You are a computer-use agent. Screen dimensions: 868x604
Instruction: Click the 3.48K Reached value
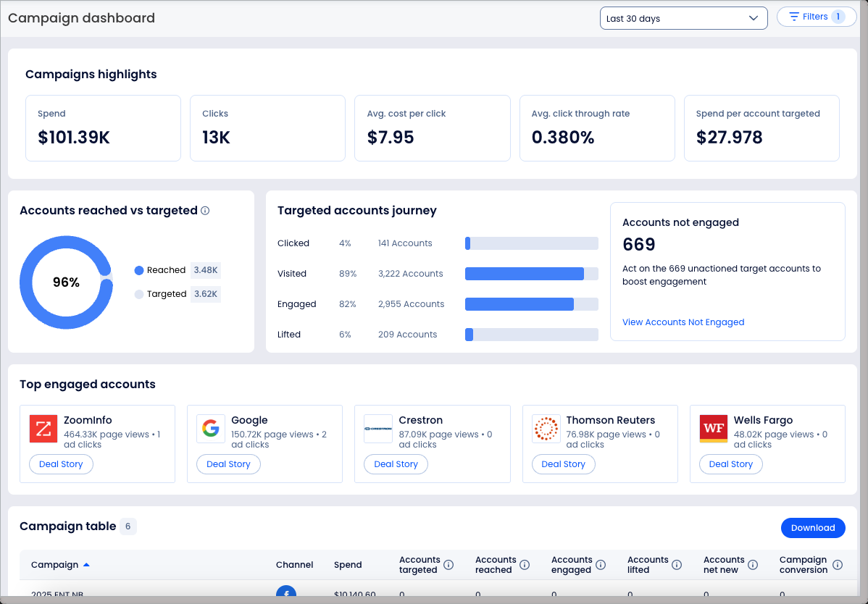click(205, 270)
